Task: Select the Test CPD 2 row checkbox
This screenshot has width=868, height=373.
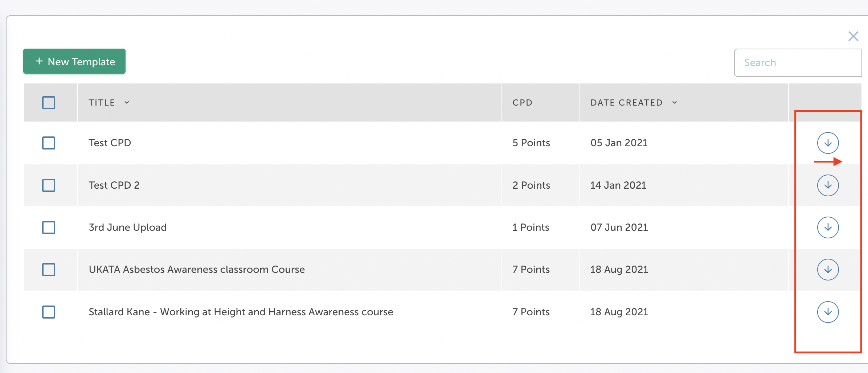Action: click(x=49, y=185)
